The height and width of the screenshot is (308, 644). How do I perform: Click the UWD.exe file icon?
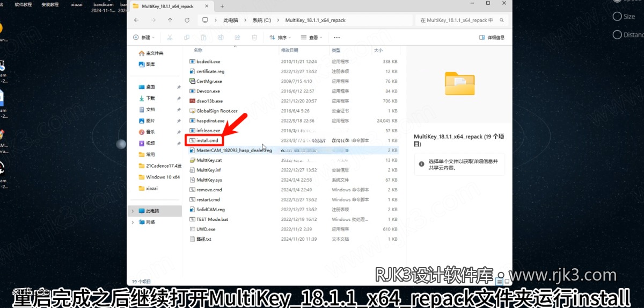[193, 229]
